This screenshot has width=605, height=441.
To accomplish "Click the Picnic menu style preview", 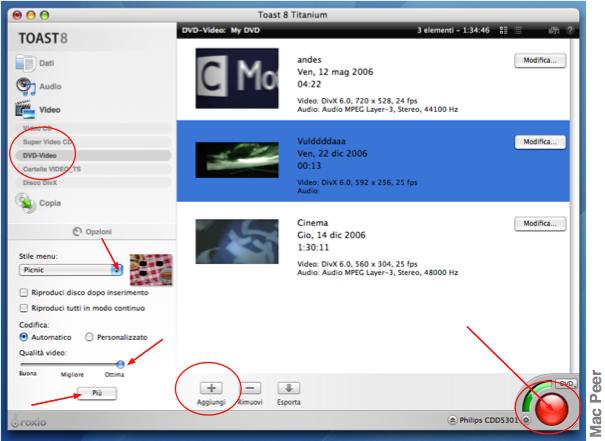I will click(x=151, y=270).
